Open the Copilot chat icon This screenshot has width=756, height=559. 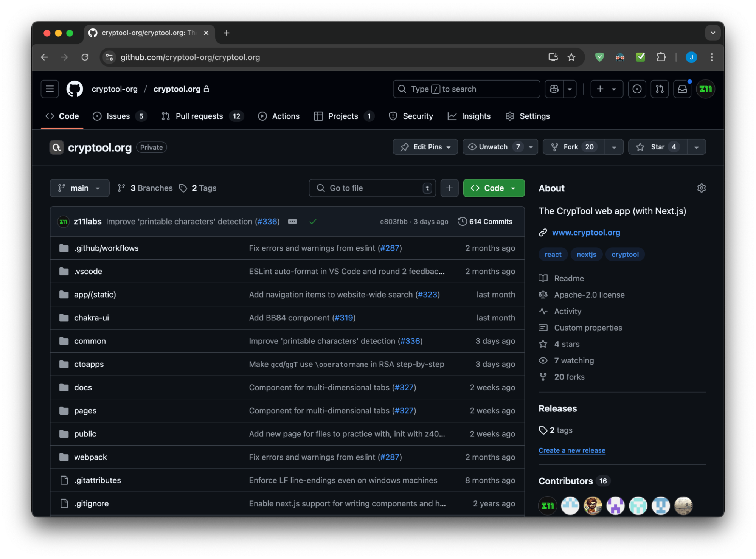[554, 89]
